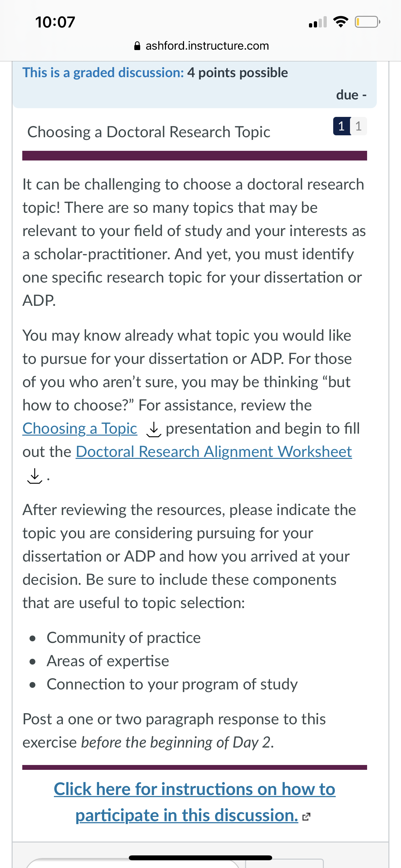The width and height of the screenshot is (401, 868).
Task: Tap the Wi-Fi status icon
Action: pyautogui.click(x=341, y=22)
